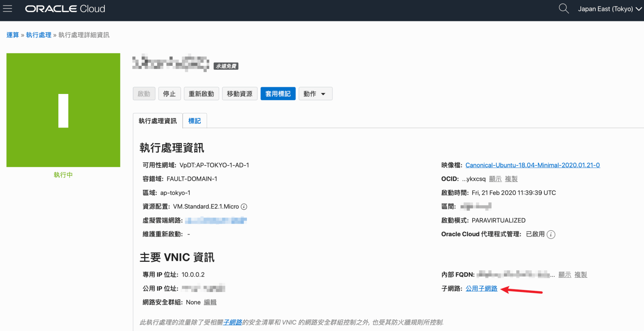Screen dimensions: 644x331
Task: Go to 運算 breadcrumb link
Action: [x=13, y=35]
